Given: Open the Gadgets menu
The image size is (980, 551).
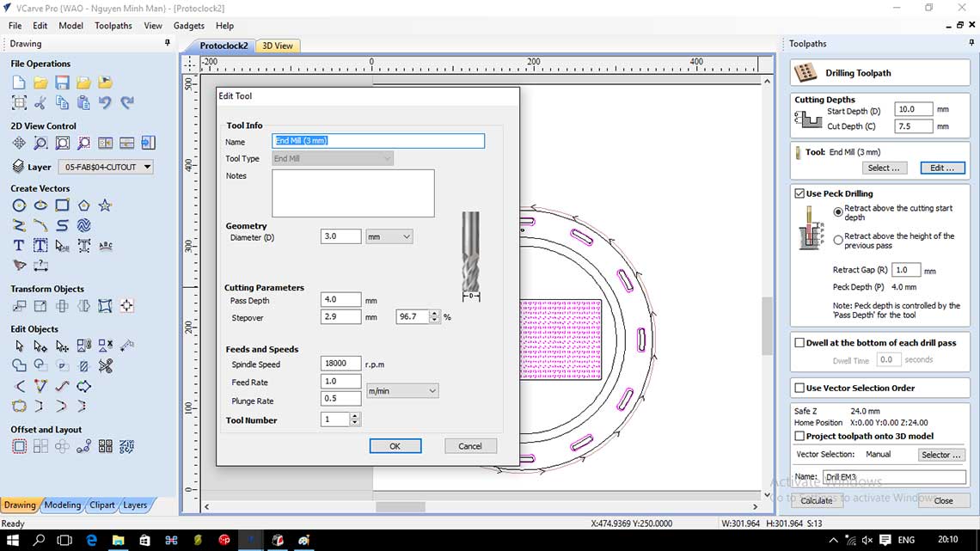Looking at the screenshot, I should point(189,26).
